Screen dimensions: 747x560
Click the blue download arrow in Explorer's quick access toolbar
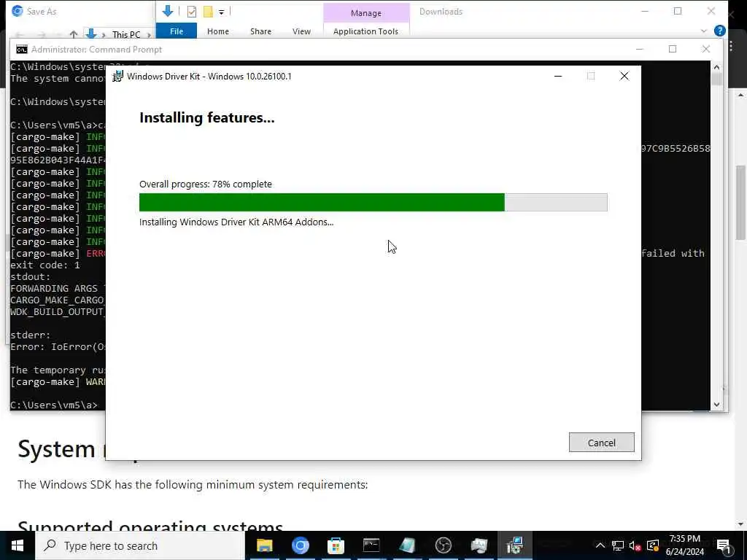point(167,11)
